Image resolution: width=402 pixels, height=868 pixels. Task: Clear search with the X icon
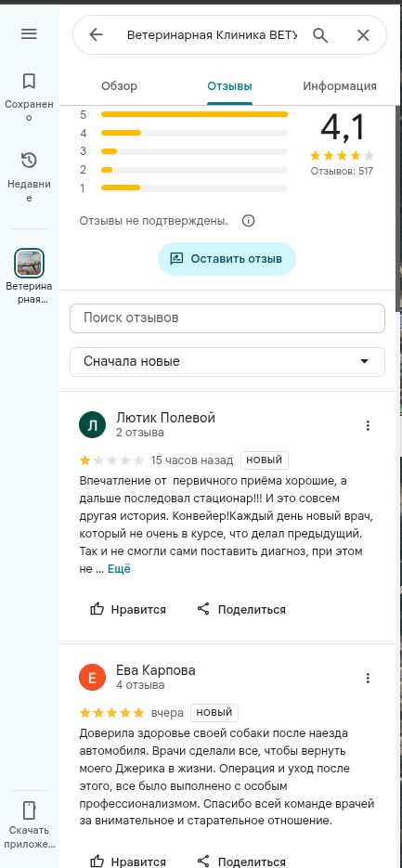pyautogui.click(x=363, y=35)
